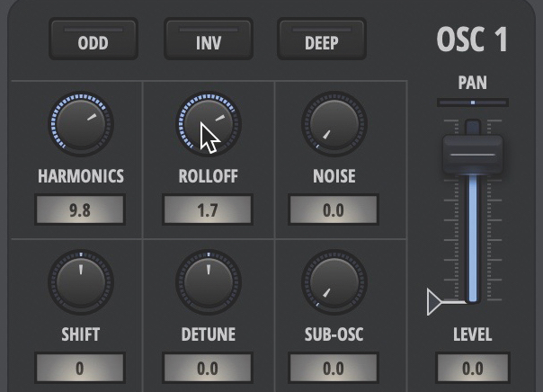Click the NOISE knob
This screenshot has width=543, height=392.
[334, 124]
